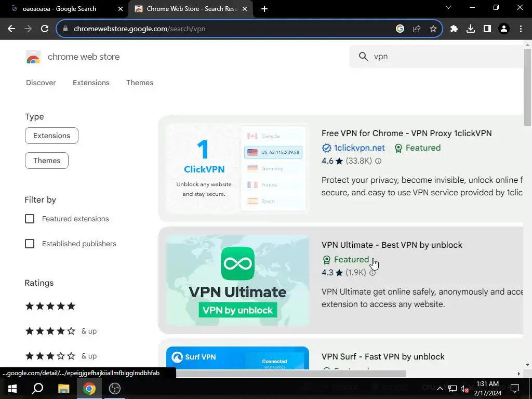Click the horizontal page scrollbar
This screenshot has width=532, height=399.
click(291, 374)
